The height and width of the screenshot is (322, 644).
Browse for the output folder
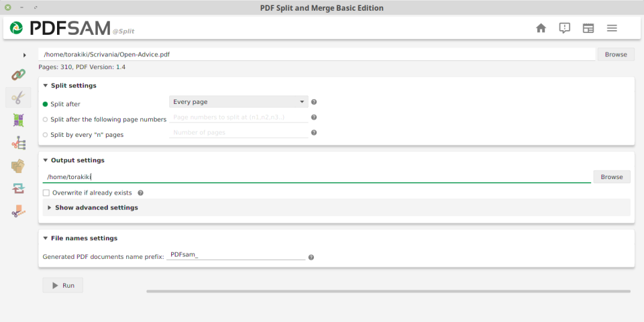click(x=612, y=176)
